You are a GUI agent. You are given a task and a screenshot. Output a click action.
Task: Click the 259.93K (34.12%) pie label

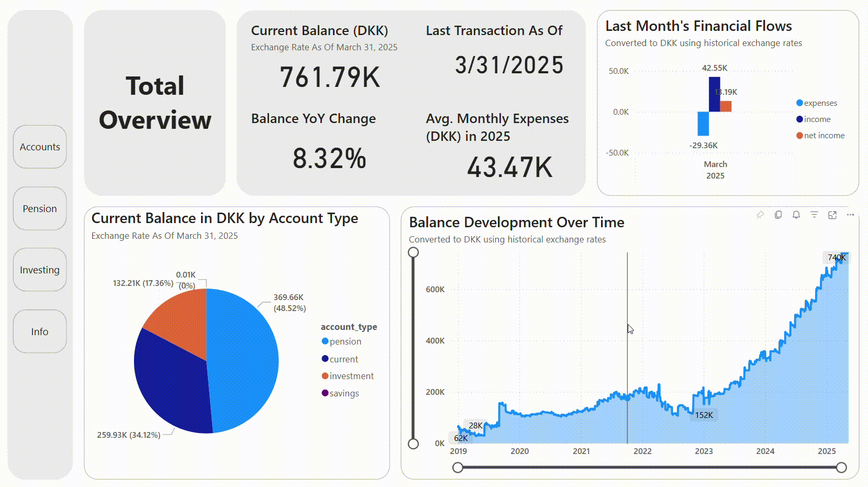(x=129, y=435)
